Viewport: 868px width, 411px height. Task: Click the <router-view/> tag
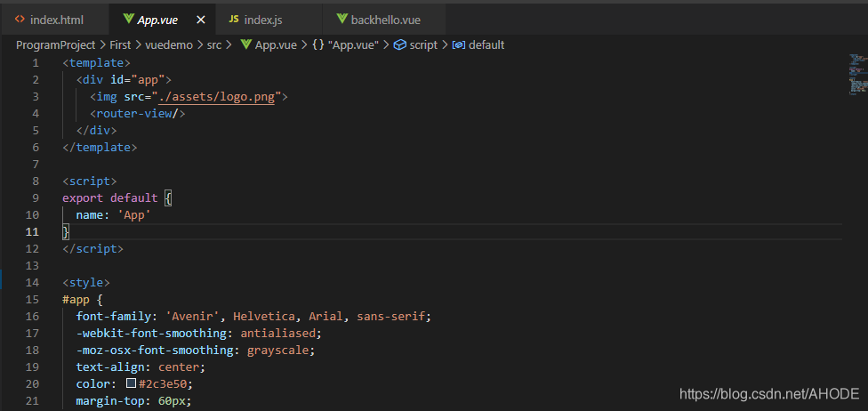coord(137,114)
